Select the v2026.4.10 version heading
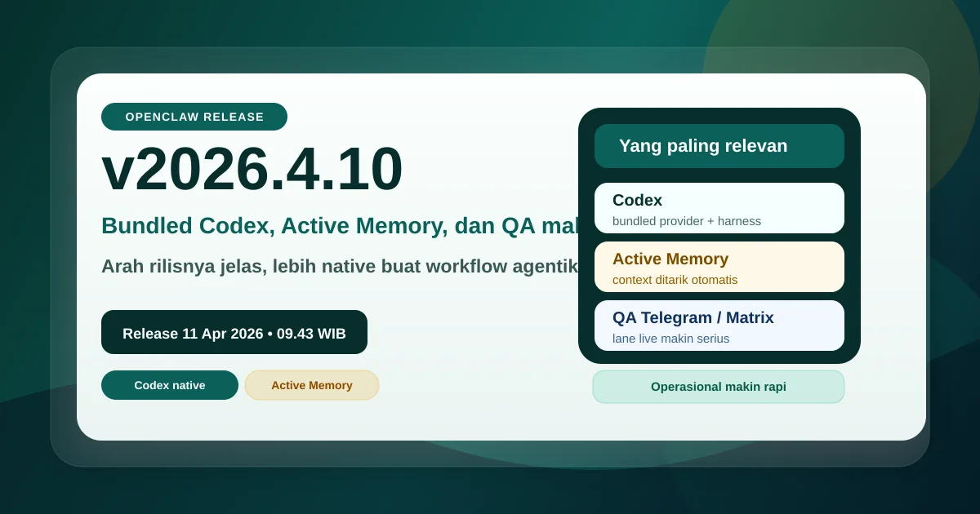The image size is (980, 514). click(x=252, y=169)
